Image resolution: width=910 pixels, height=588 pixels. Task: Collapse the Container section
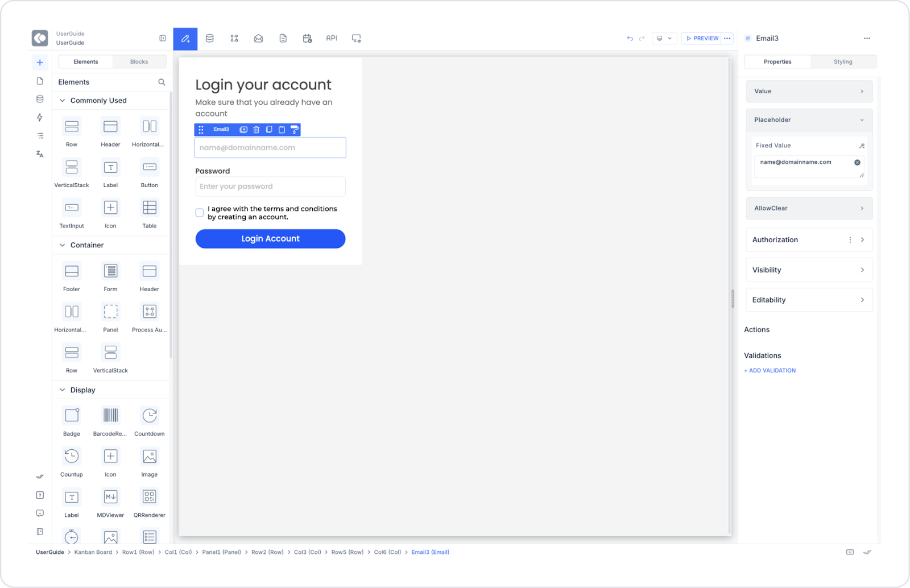point(63,245)
